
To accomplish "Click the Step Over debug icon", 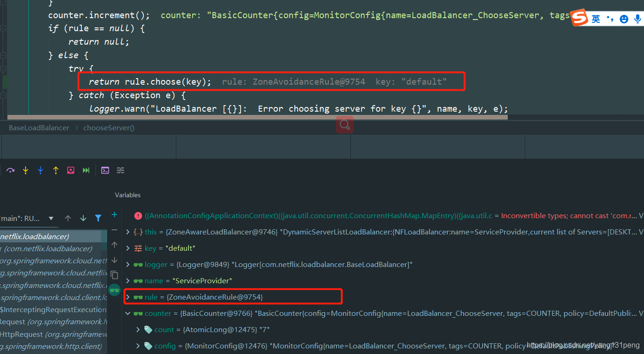I will (x=10, y=170).
